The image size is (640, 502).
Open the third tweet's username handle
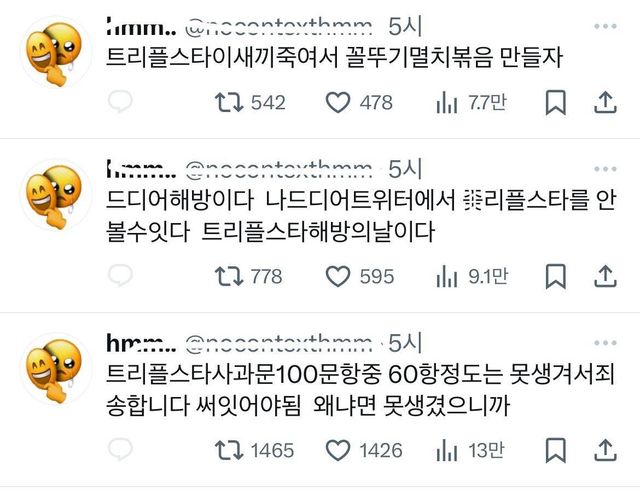click(x=279, y=343)
